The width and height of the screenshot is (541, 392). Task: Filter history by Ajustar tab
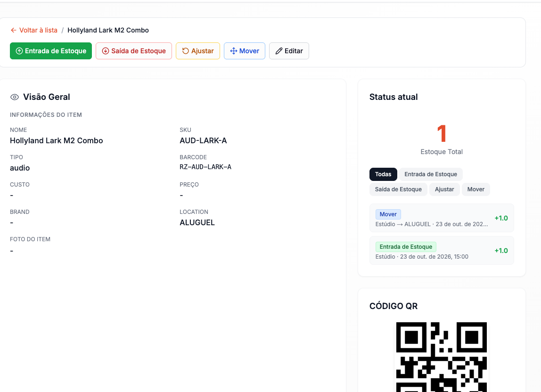(444, 189)
